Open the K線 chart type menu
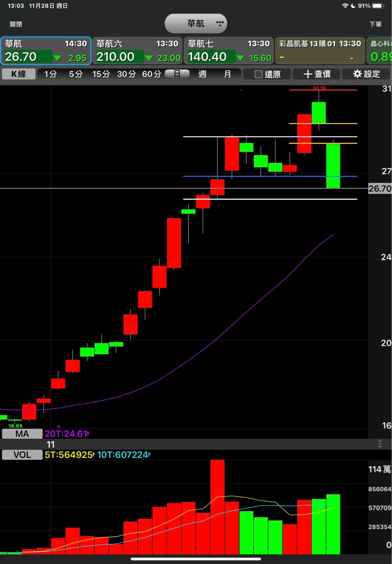 click(x=18, y=74)
